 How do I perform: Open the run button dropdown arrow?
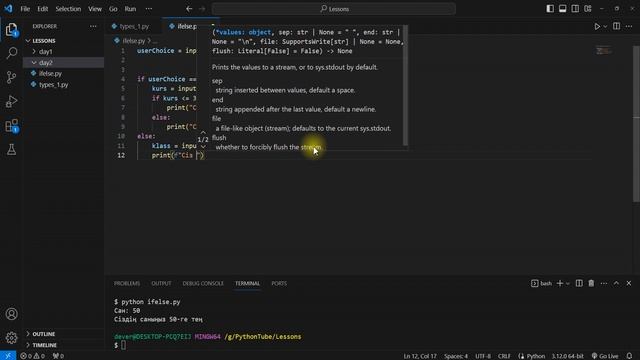point(605,27)
